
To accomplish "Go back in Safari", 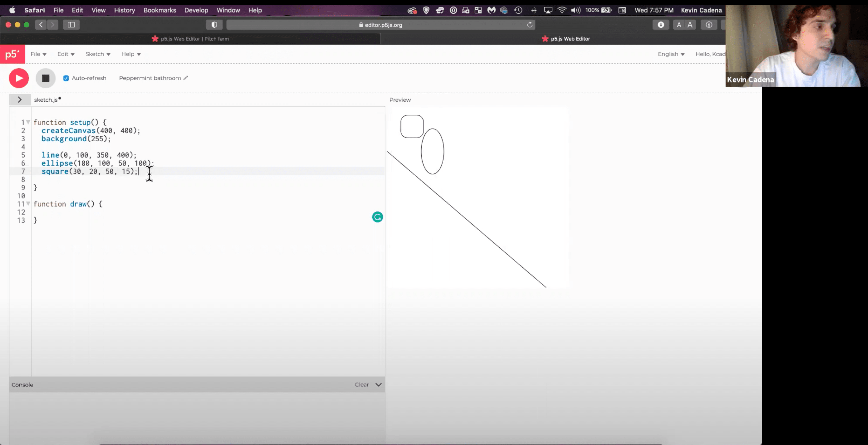I will pyautogui.click(x=41, y=25).
